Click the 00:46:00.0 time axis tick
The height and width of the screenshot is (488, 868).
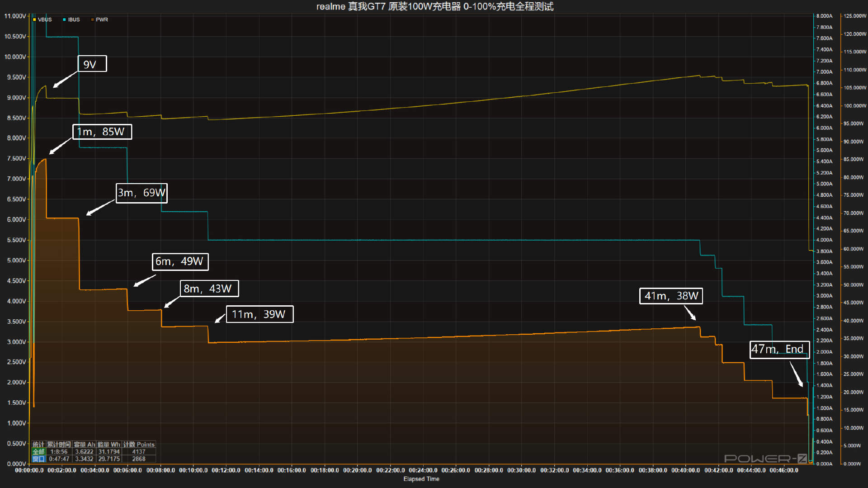784,470
